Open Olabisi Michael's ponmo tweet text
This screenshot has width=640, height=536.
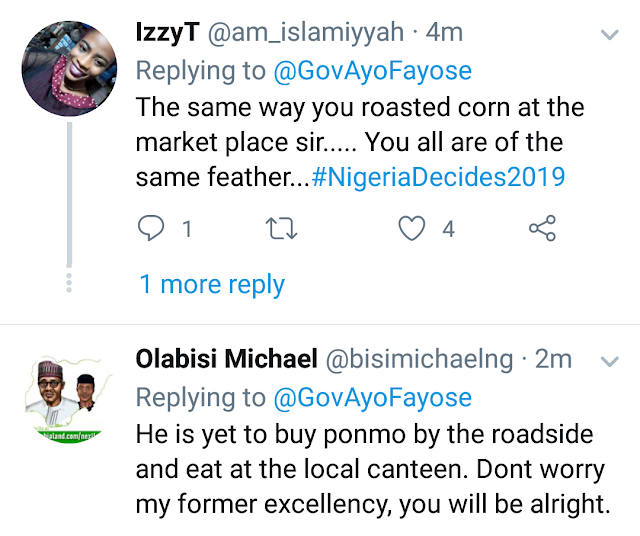point(370,470)
